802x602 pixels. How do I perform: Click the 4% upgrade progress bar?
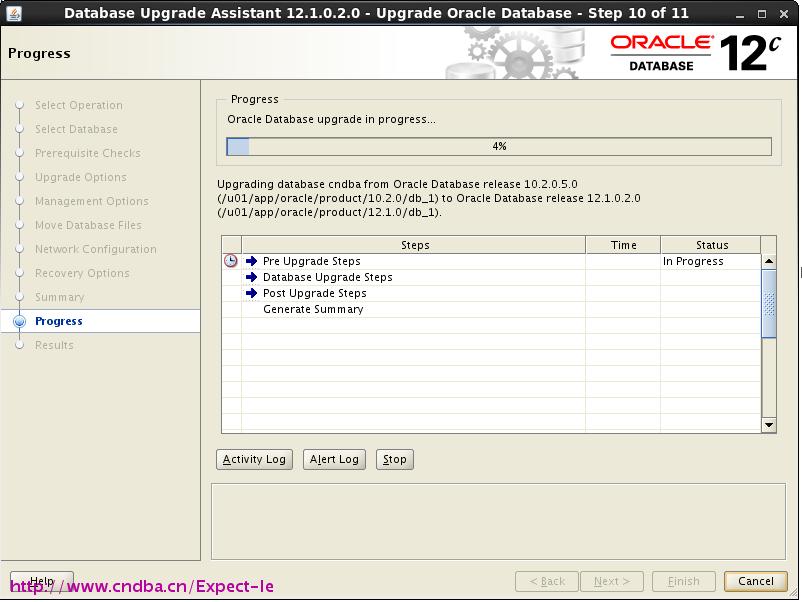coord(499,146)
